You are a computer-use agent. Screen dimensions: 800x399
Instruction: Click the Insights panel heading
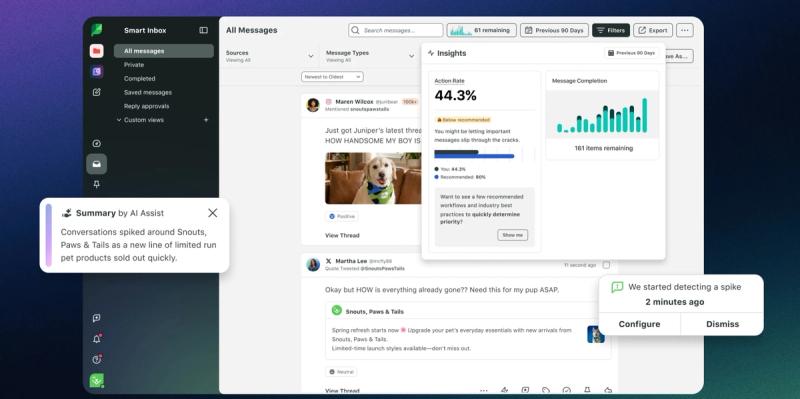(x=452, y=53)
